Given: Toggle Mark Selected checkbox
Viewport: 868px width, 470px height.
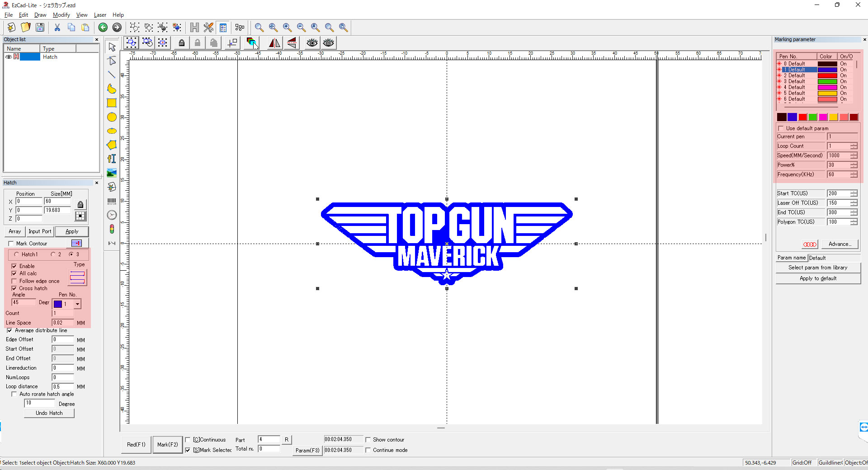Looking at the screenshot, I should coord(188,450).
